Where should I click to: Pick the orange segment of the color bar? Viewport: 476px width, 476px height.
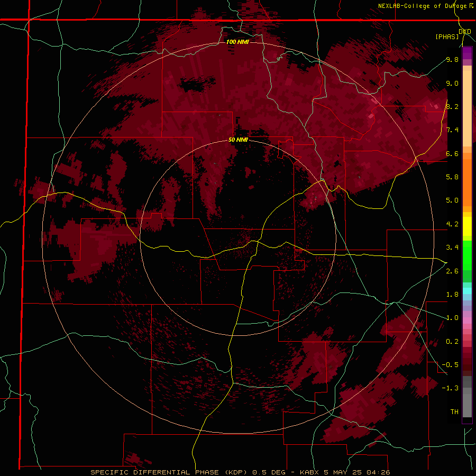point(467,182)
